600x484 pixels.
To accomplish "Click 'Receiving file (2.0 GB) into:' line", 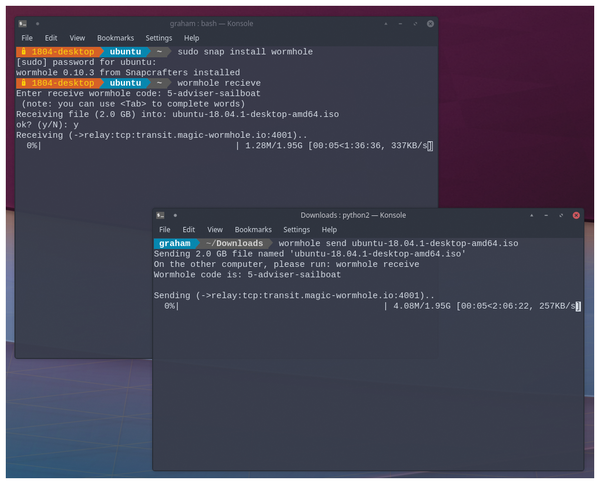I will (178, 114).
